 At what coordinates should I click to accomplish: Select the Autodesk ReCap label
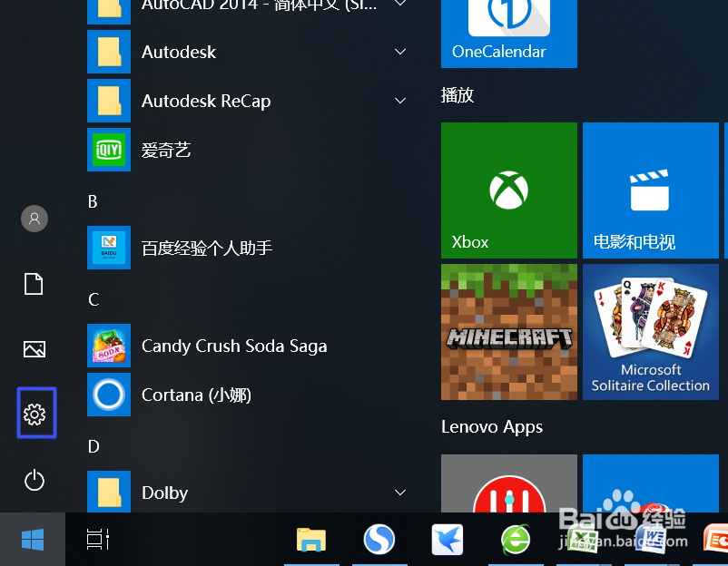[206, 102]
